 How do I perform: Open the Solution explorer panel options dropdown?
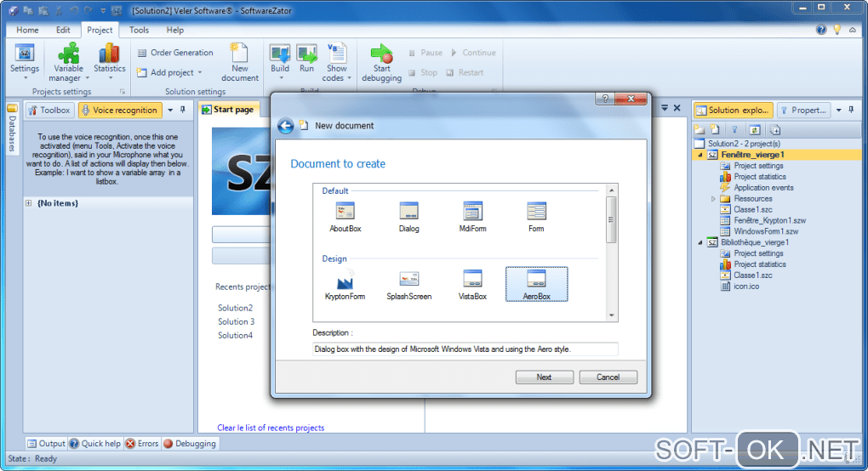[839, 110]
